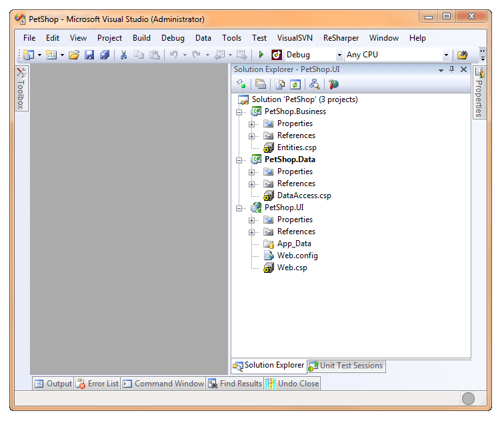The height and width of the screenshot is (423, 504).
Task: Click the Open File folder icon
Action: coord(74,55)
